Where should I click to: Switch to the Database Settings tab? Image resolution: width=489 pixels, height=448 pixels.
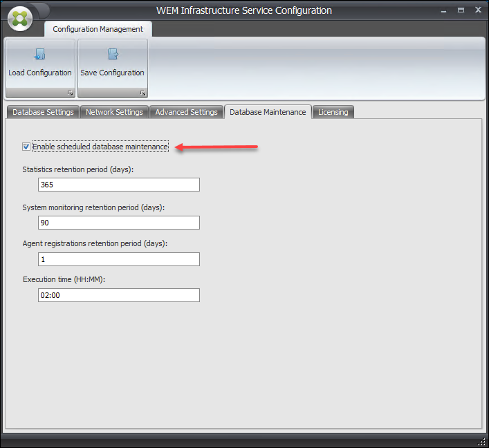click(x=43, y=112)
